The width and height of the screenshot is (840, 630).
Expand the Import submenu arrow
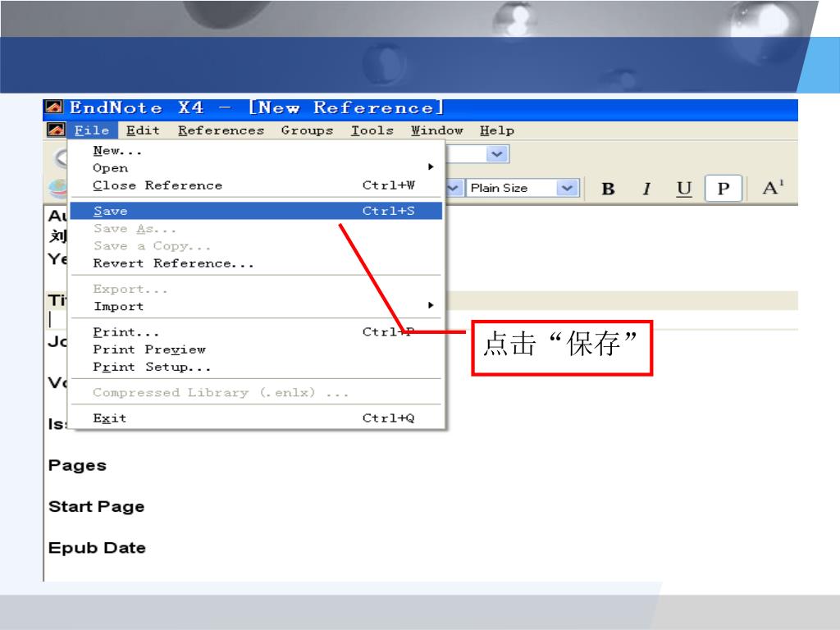(x=431, y=305)
